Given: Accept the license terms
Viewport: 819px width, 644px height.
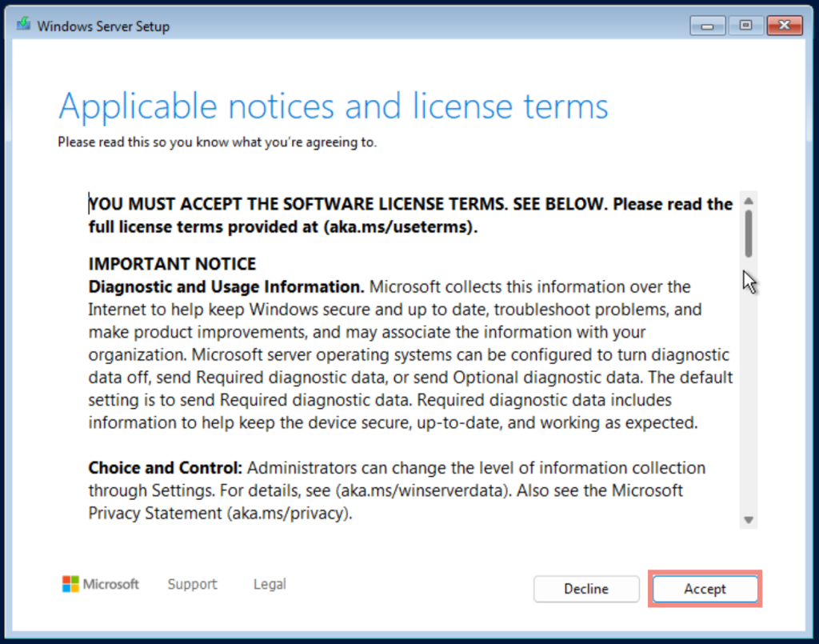Looking at the screenshot, I should 705,589.
